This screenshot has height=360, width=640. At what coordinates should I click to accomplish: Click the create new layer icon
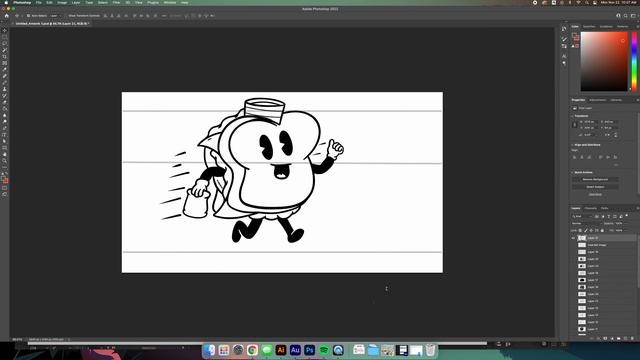click(x=625, y=338)
